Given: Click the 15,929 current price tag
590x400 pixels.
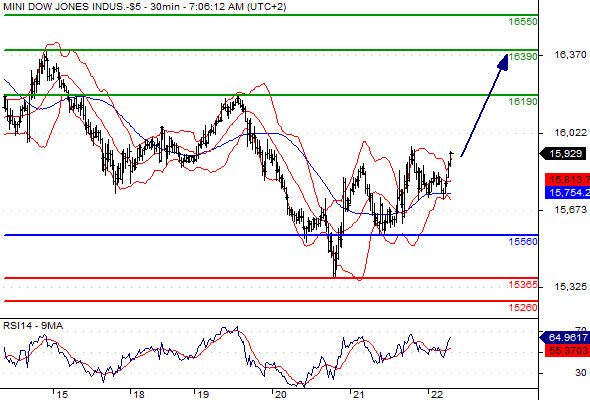Looking at the screenshot, I should click(x=563, y=154).
